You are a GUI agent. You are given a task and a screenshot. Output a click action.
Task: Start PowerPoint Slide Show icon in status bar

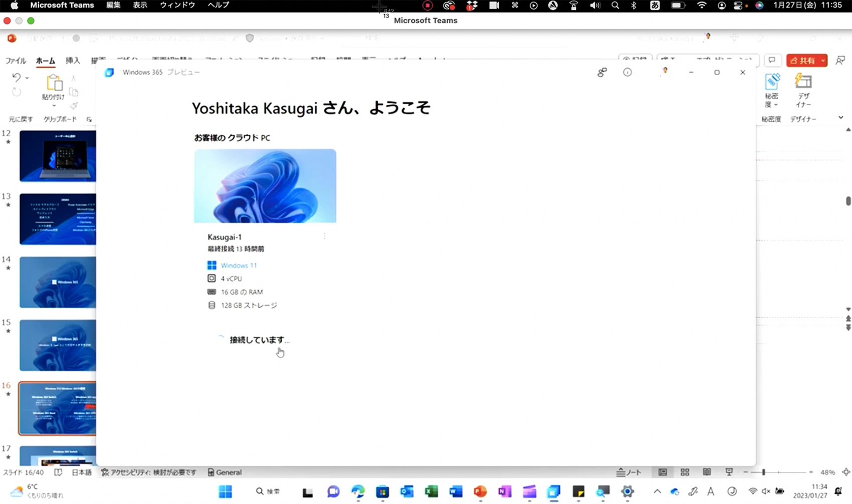pos(729,472)
